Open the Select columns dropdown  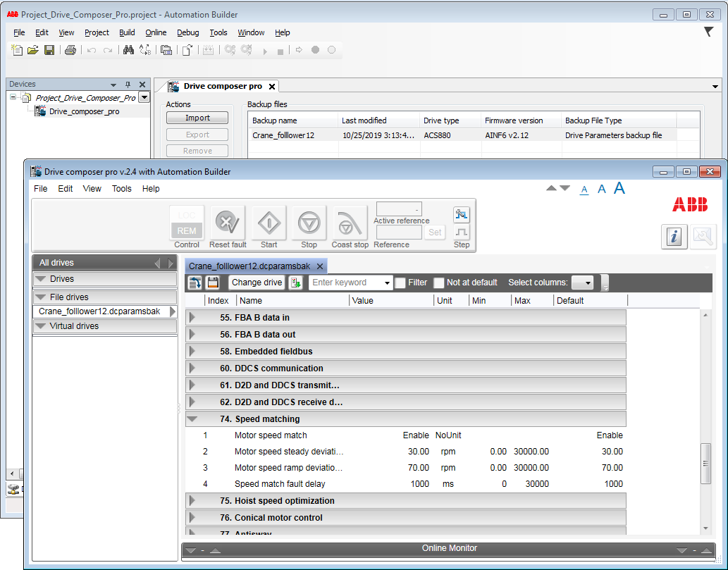[x=583, y=282]
